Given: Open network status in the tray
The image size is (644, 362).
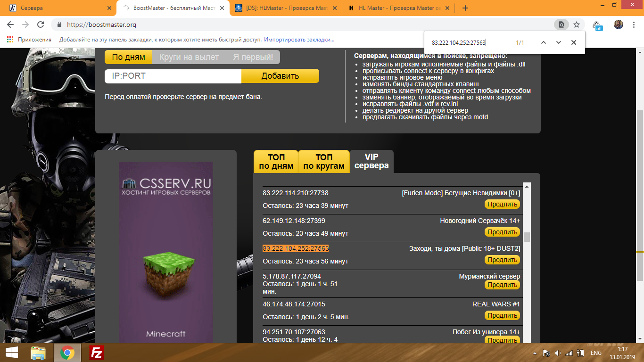Looking at the screenshot, I should 569,353.
